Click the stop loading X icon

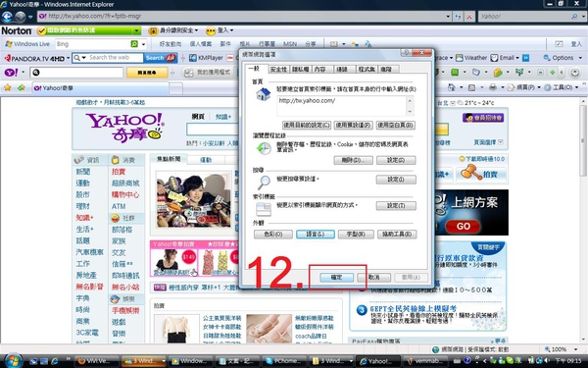pos(469,16)
